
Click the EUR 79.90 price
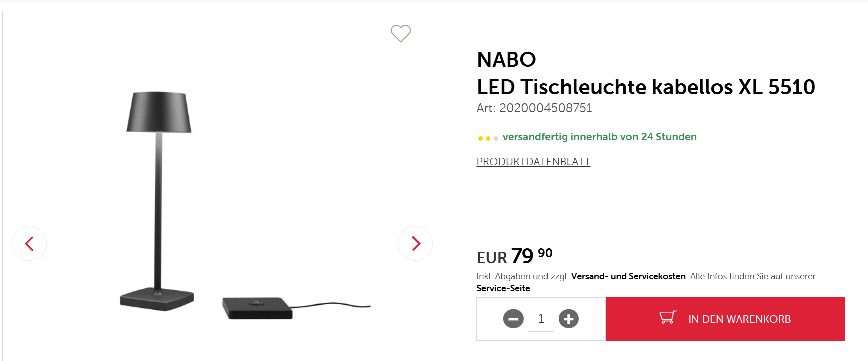coord(514,256)
